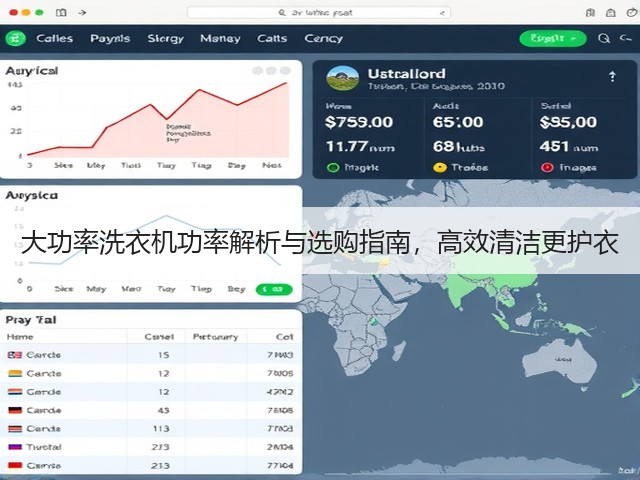Click the green pill toggle under second chart

(274, 289)
